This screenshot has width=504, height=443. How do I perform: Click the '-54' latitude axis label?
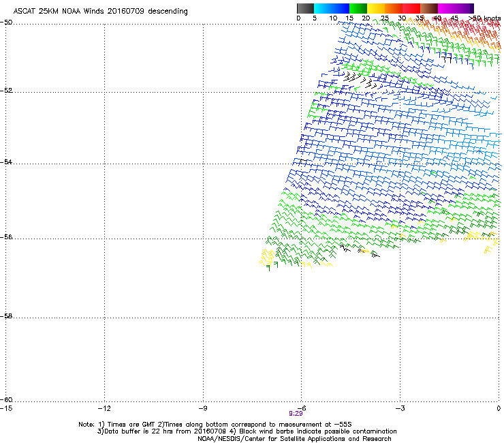(6, 162)
